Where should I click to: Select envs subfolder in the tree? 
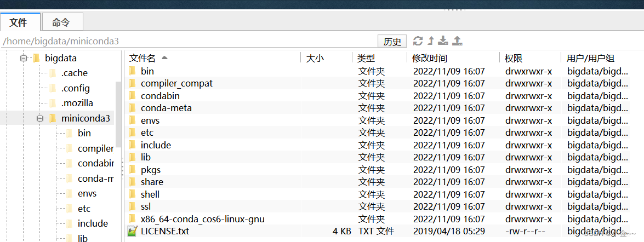click(87, 193)
